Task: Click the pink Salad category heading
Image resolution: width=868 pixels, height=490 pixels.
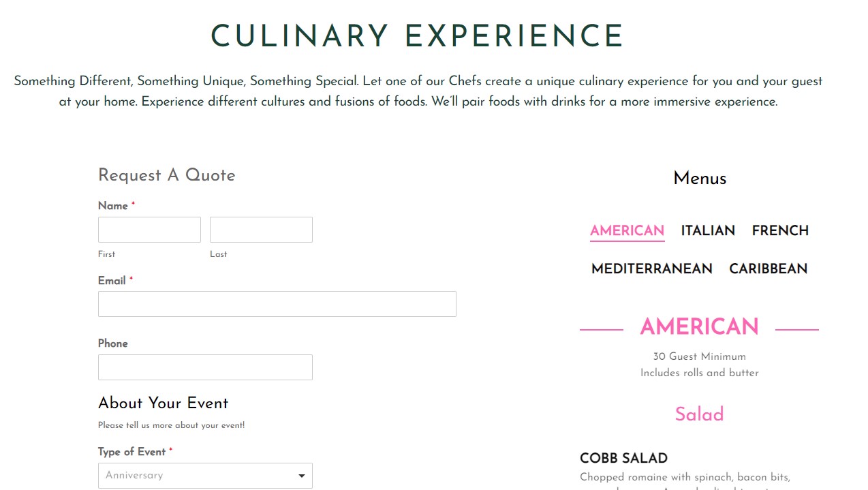Action: [699, 414]
